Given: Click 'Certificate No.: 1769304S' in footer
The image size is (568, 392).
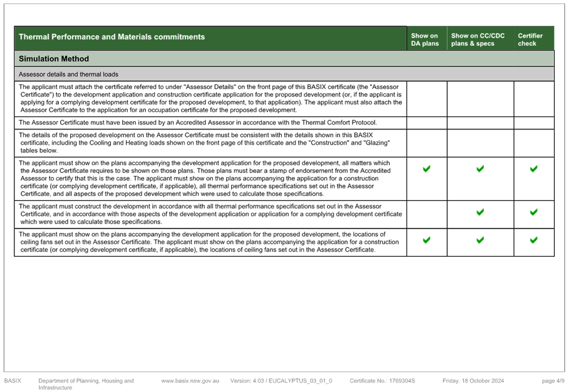Looking at the screenshot, I should (x=382, y=381).
